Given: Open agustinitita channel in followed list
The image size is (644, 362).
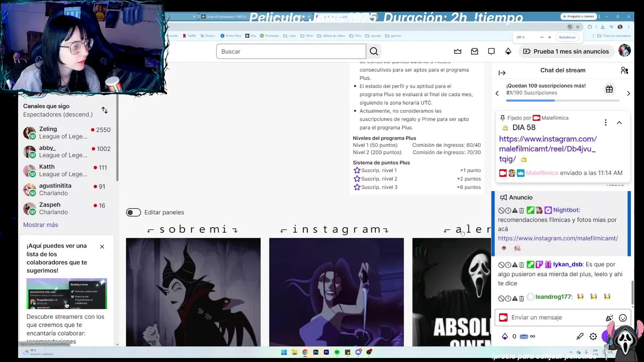Looking at the screenshot, I should [x=67, y=189].
